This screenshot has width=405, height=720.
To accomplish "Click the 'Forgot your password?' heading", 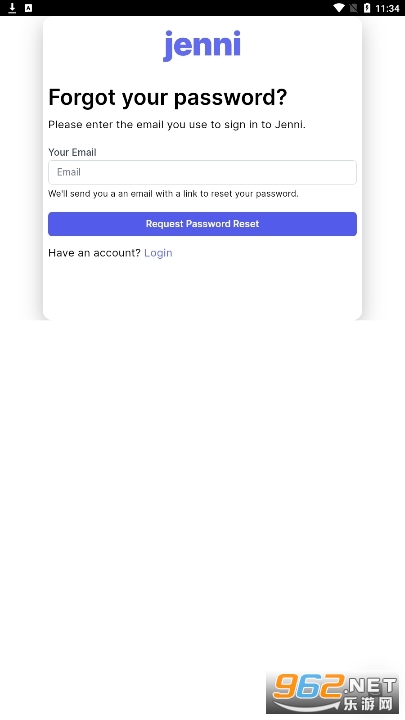I will click(168, 98).
